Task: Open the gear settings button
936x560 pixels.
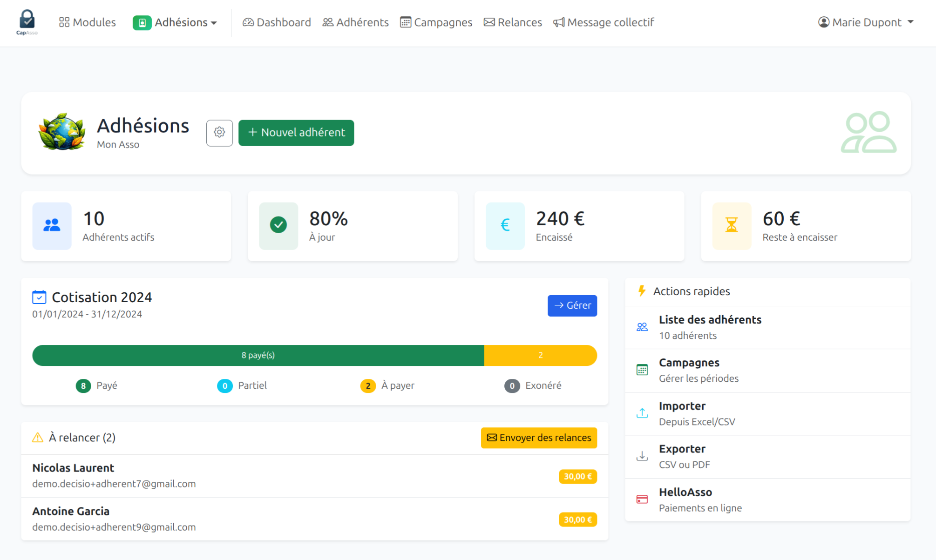Action: (x=219, y=133)
